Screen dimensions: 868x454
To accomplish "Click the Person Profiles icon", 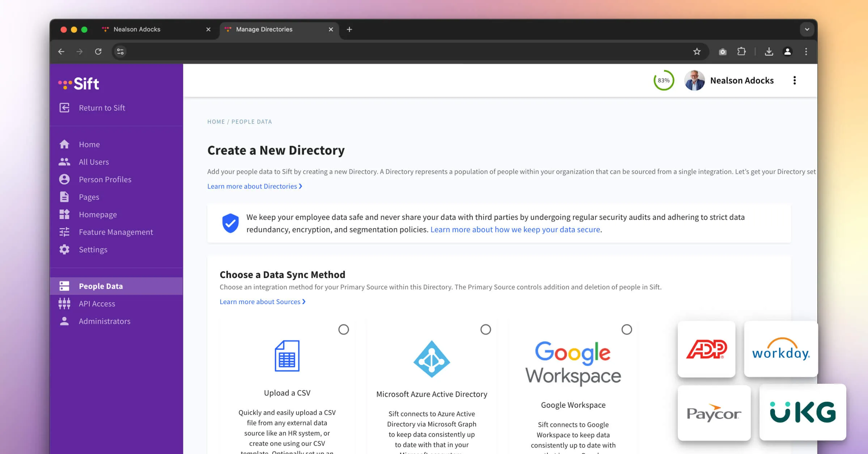I will (64, 180).
